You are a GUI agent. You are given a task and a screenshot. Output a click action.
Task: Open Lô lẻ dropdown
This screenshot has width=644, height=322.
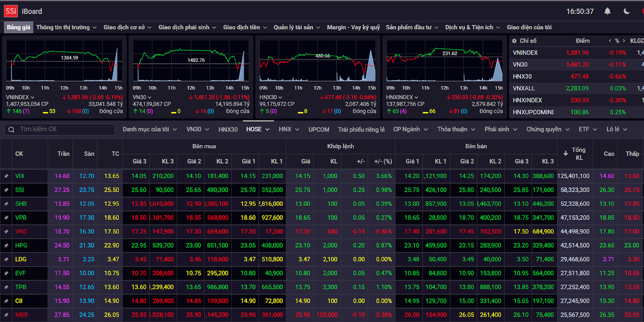click(617, 129)
